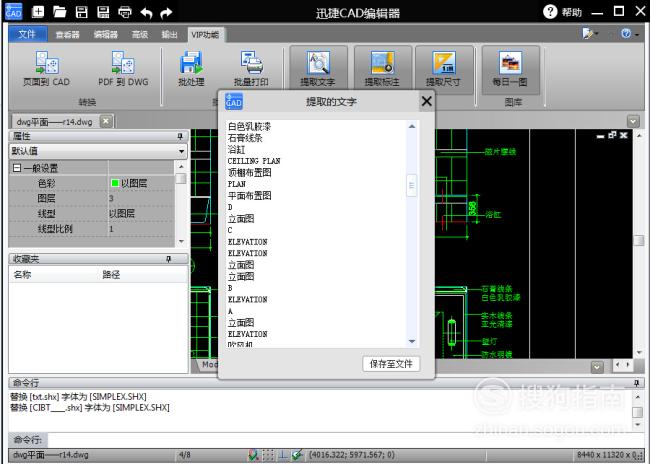The height and width of the screenshot is (464, 650).
Task: Click the extracted text list scrollbar thumb
Action: (411, 185)
